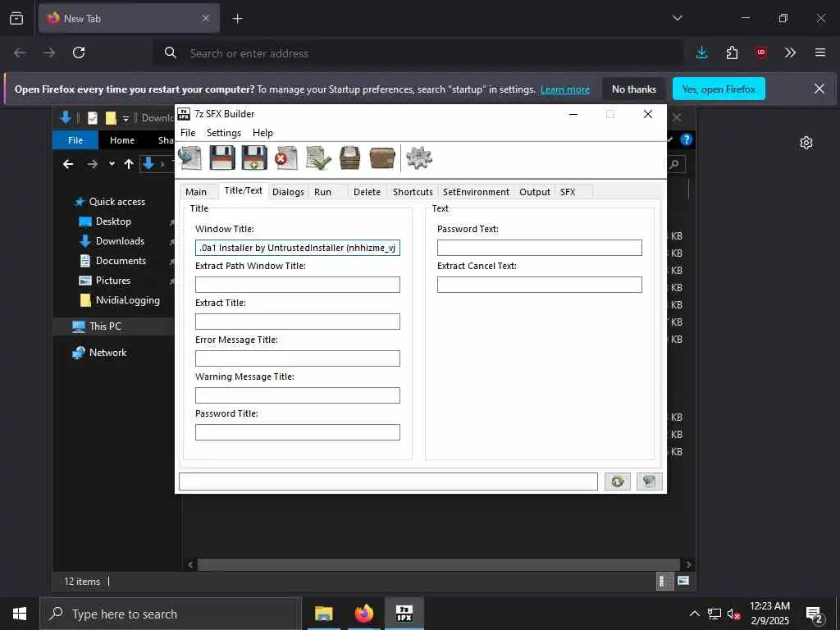The height and width of the screenshot is (630, 840).
Task: Select Network in Explorer sidebar
Action: click(107, 353)
